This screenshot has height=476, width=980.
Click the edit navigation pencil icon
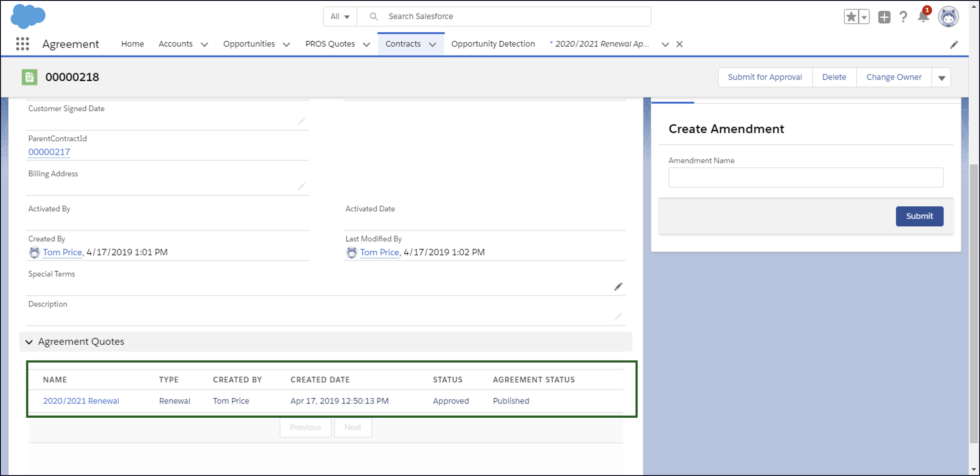pyautogui.click(x=954, y=45)
